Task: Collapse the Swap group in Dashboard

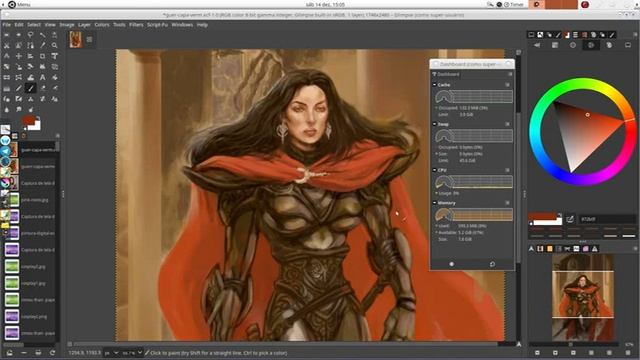Action: coord(435,124)
